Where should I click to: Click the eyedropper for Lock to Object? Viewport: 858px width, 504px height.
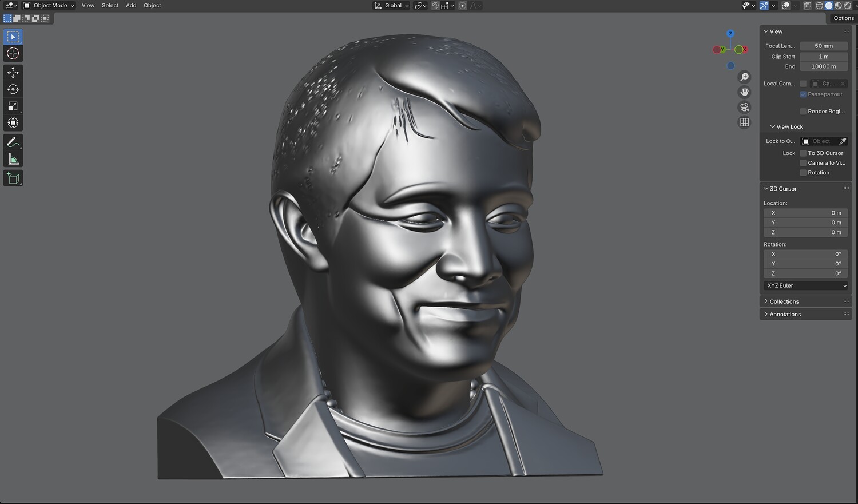click(x=843, y=141)
